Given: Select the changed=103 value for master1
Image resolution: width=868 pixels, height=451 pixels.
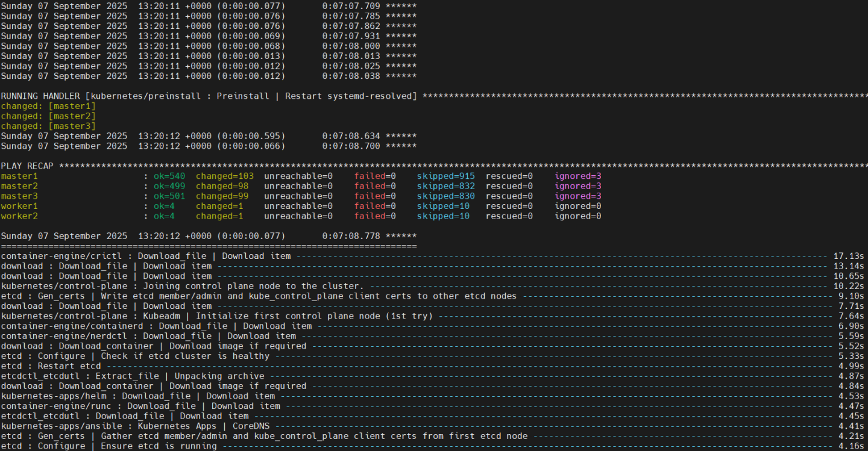Looking at the screenshot, I should pos(224,176).
